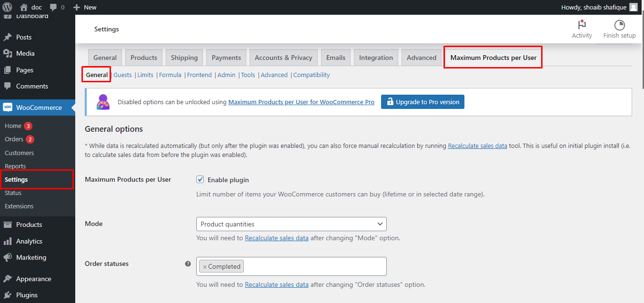Click the Pages sidebar icon
Screen dimensions: 644x303
click(7, 70)
